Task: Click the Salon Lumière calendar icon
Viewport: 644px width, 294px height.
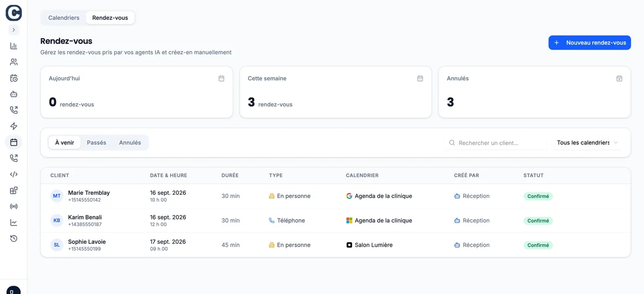Action: tap(349, 245)
